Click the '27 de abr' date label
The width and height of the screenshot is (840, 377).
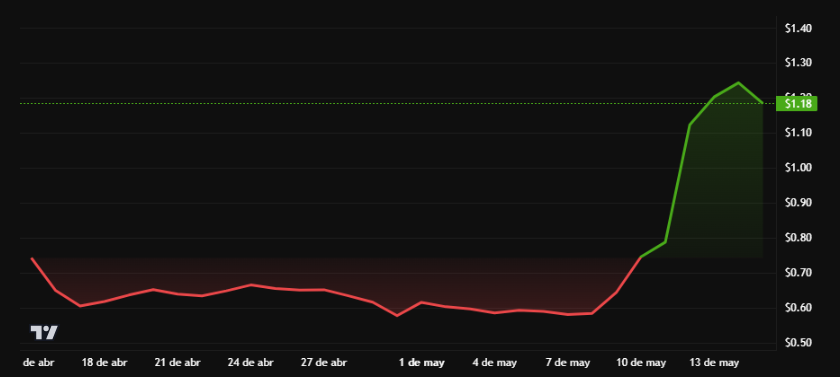[x=324, y=363]
